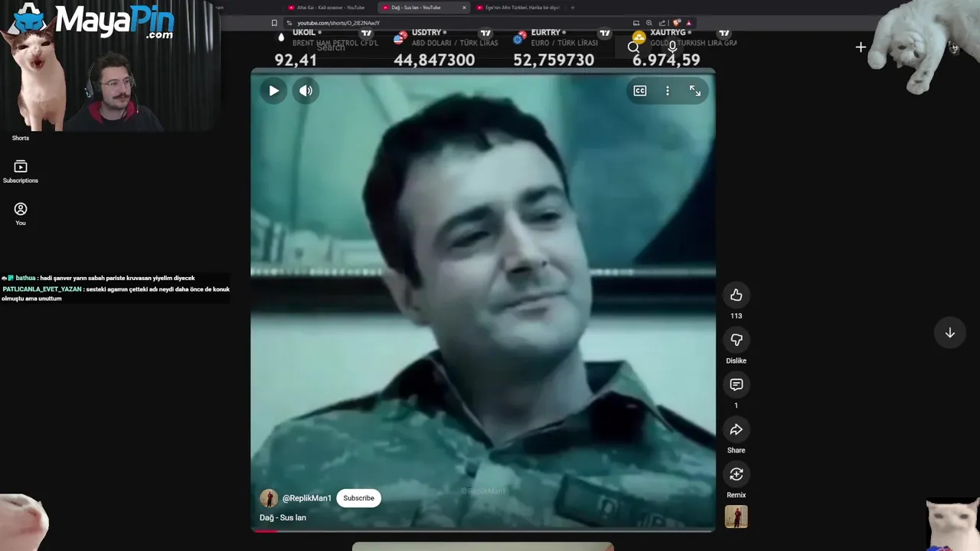Share the Short with the arrow icon

click(x=737, y=429)
